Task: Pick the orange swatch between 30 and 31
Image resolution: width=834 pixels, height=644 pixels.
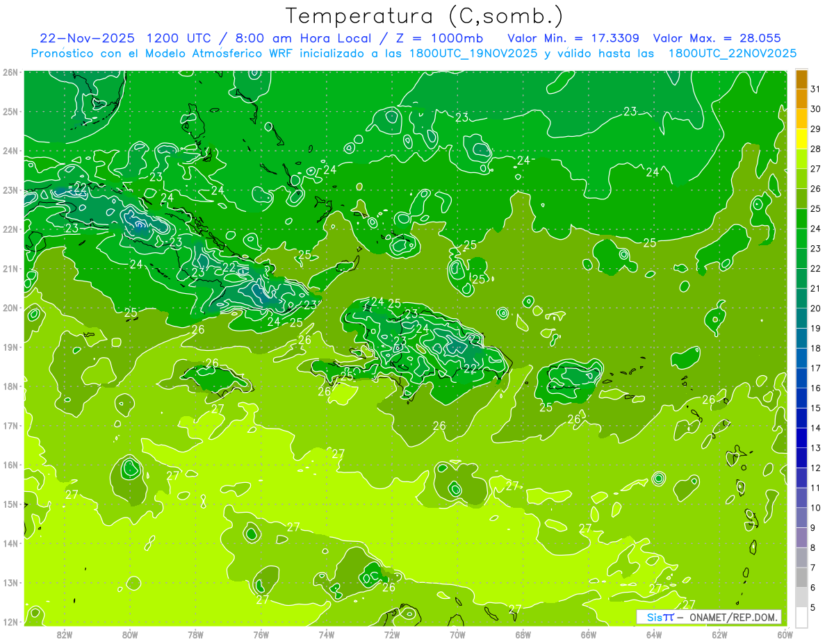Action: click(x=801, y=99)
